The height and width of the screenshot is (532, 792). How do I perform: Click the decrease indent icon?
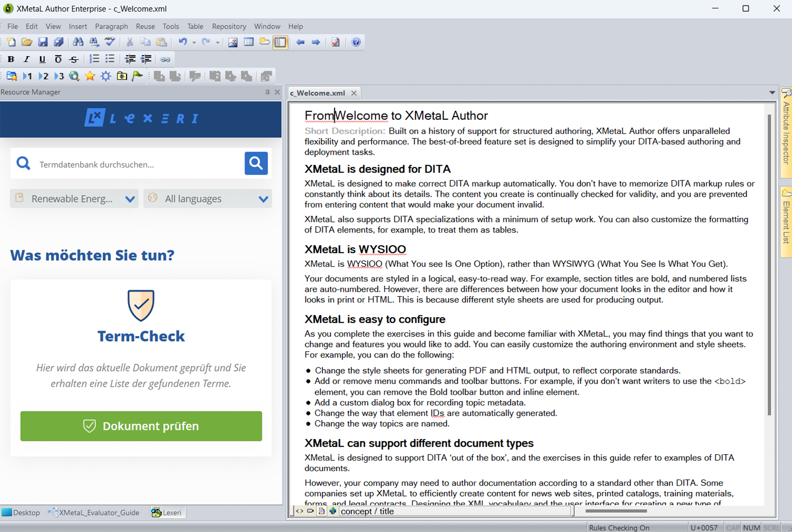click(130, 59)
